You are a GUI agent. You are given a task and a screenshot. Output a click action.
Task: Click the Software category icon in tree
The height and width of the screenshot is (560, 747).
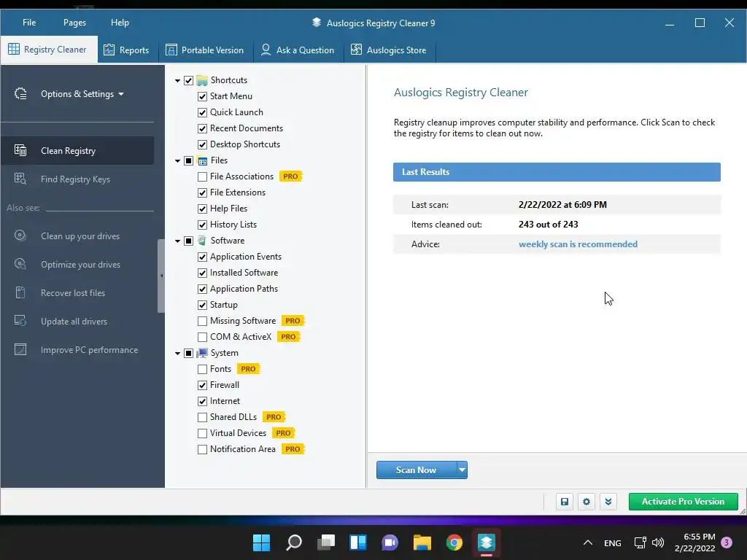(x=202, y=241)
